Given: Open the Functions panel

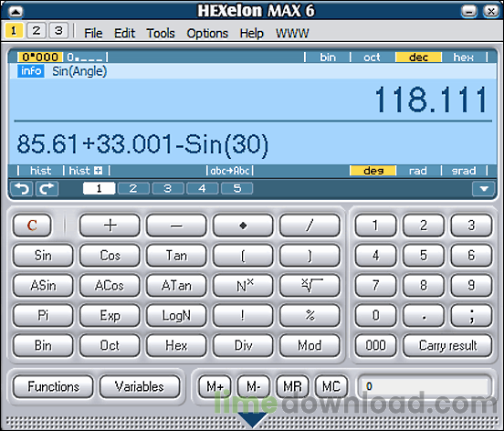Looking at the screenshot, I should 53,386.
